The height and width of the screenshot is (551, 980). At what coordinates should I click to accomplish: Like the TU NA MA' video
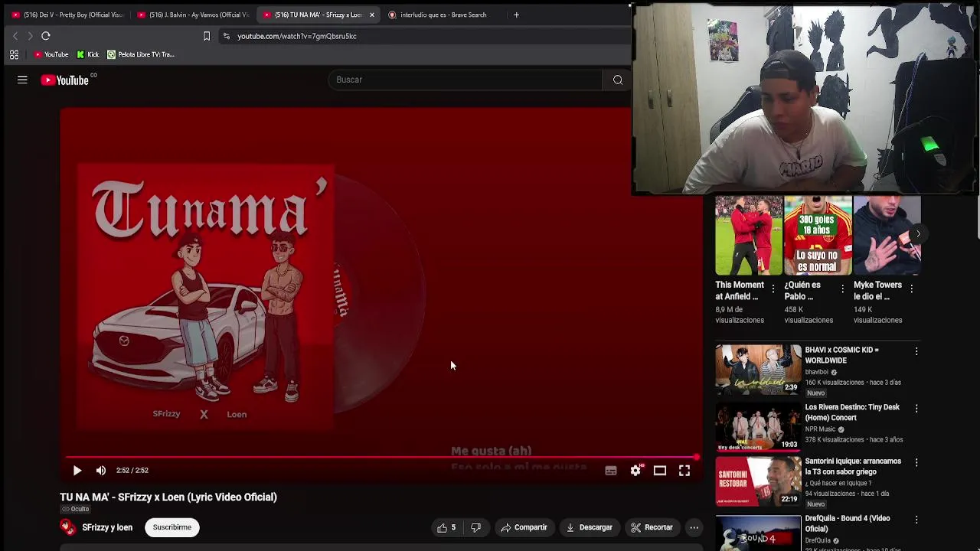tap(447, 527)
